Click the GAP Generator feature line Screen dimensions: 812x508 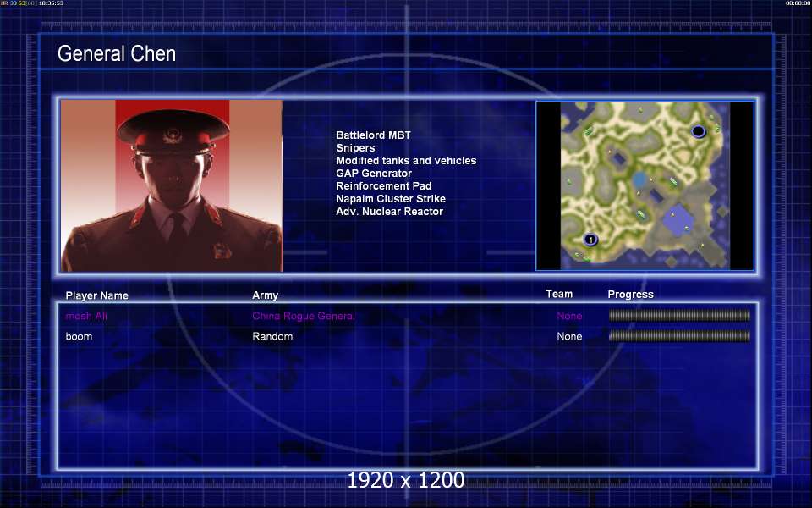click(374, 173)
